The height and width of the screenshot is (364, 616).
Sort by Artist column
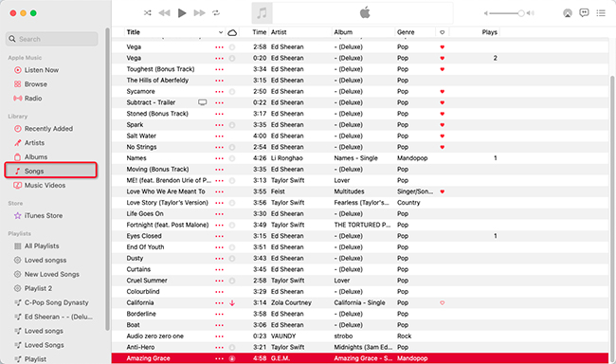click(279, 32)
